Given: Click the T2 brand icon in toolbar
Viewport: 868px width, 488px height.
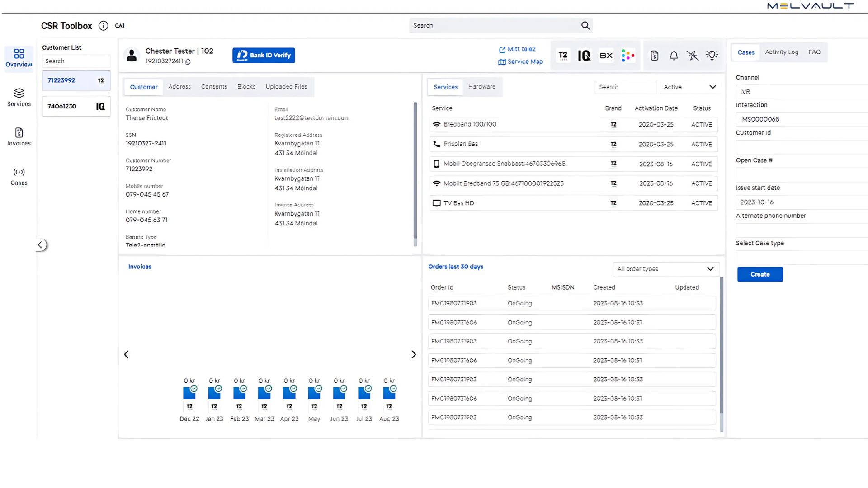Looking at the screenshot, I should pyautogui.click(x=563, y=56).
